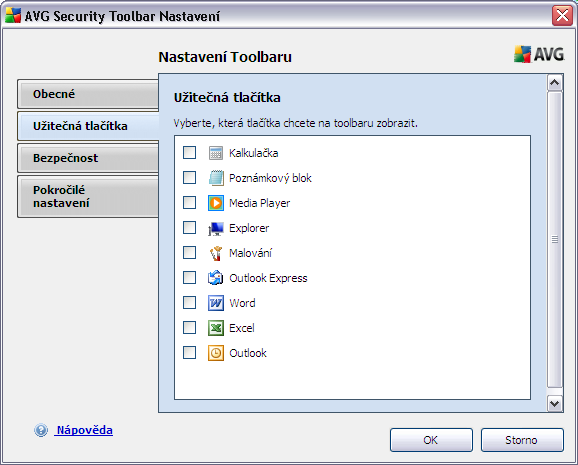This screenshot has width=578, height=465.
Task: Click the Excel icon
Action: [x=216, y=328]
